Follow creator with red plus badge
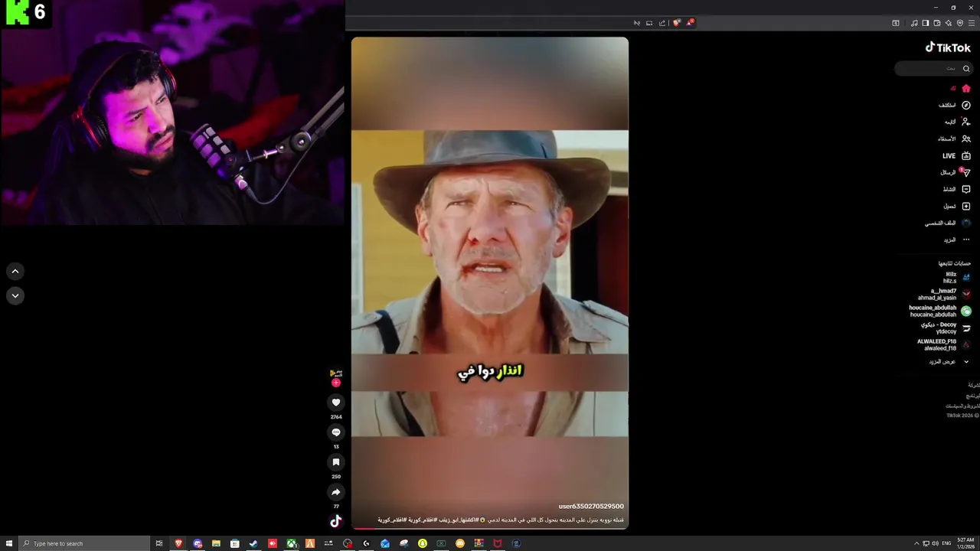 click(x=335, y=383)
